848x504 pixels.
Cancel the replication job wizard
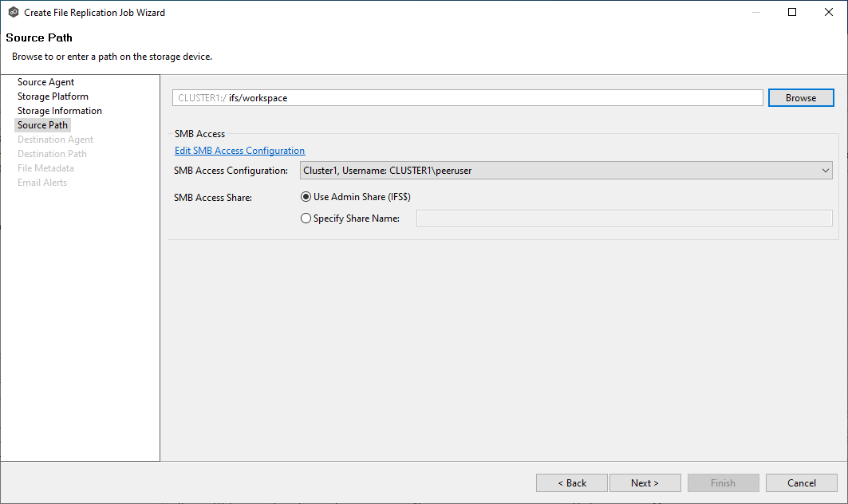pos(801,483)
